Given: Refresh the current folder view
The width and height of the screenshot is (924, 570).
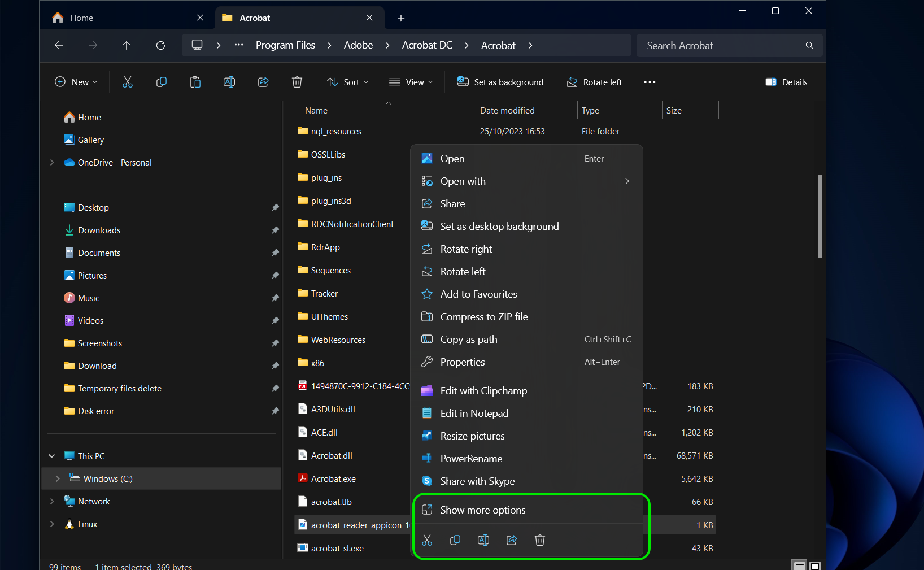Looking at the screenshot, I should pos(160,45).
